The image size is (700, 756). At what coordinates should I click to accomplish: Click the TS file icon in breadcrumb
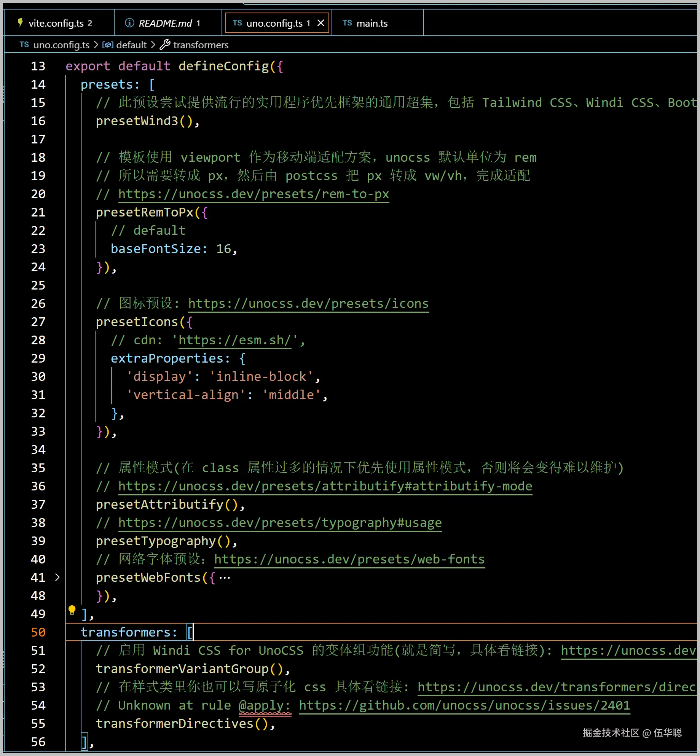click(x=24, y=45)
